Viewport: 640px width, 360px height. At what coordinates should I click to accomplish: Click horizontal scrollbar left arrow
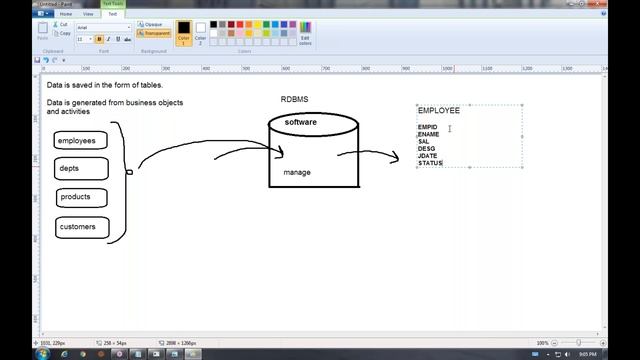43,334
